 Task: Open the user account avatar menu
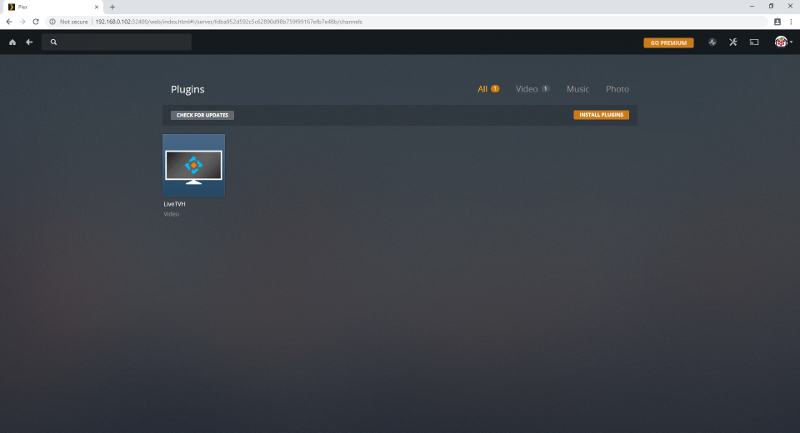(x=783, y=42)
